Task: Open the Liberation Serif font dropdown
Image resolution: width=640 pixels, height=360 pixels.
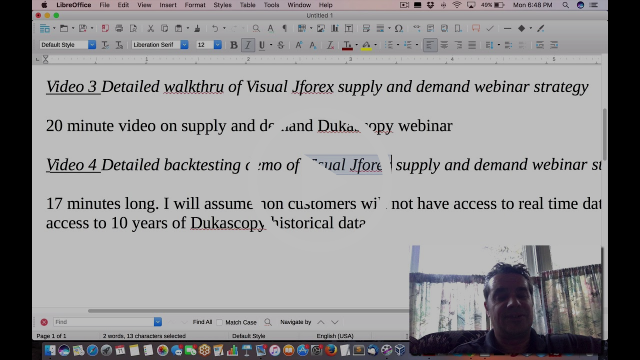Action: [184, 45]
